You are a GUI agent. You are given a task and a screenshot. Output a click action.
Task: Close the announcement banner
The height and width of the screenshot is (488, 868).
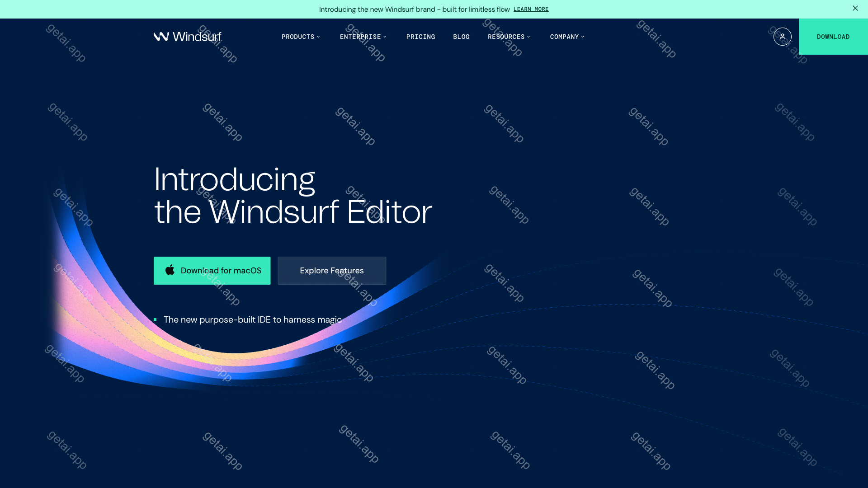tap(855, 9)
